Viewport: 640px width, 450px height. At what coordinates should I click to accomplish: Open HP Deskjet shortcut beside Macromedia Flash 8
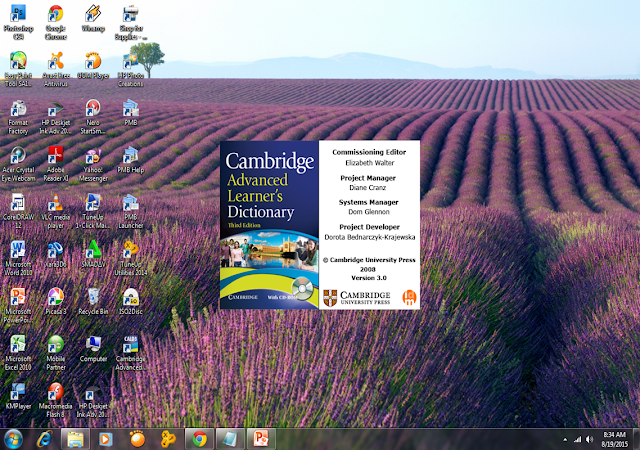93,400
